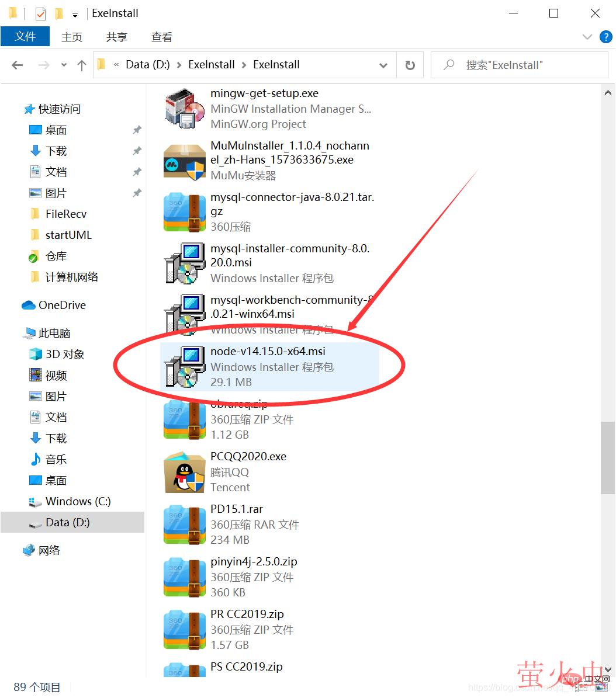Open 计算机网络 folder in quick access
616x698 pixels.
pyautogui.click(x=64, y=277)
